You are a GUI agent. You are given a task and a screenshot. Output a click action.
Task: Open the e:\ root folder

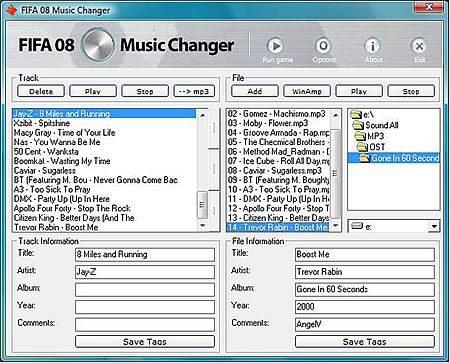[x=362, y=115]
